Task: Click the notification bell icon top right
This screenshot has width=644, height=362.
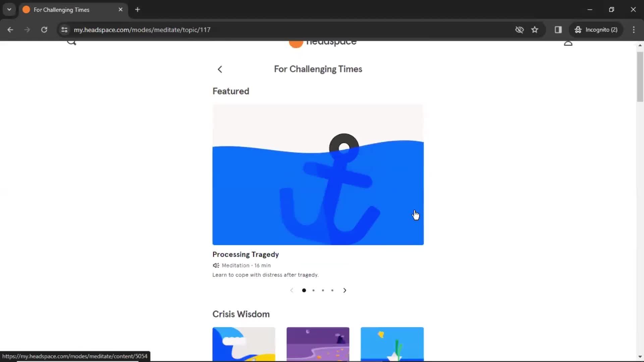Action: [569, 42]
